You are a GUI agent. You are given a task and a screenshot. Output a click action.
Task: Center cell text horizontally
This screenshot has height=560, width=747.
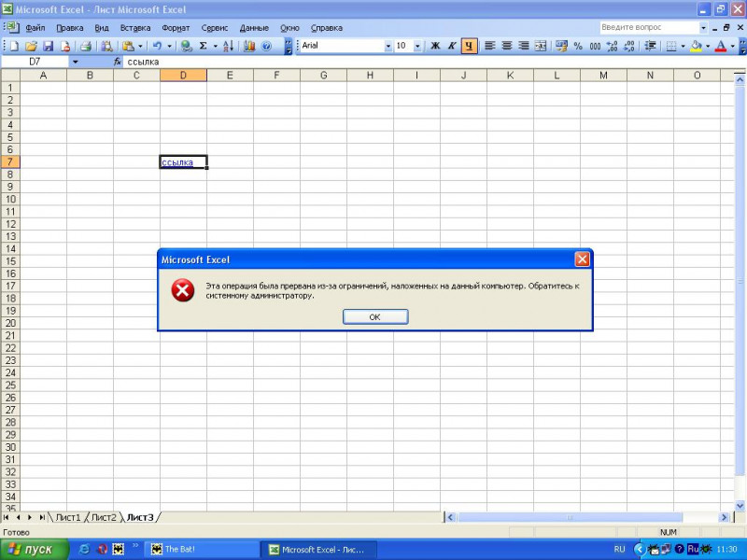506,46
